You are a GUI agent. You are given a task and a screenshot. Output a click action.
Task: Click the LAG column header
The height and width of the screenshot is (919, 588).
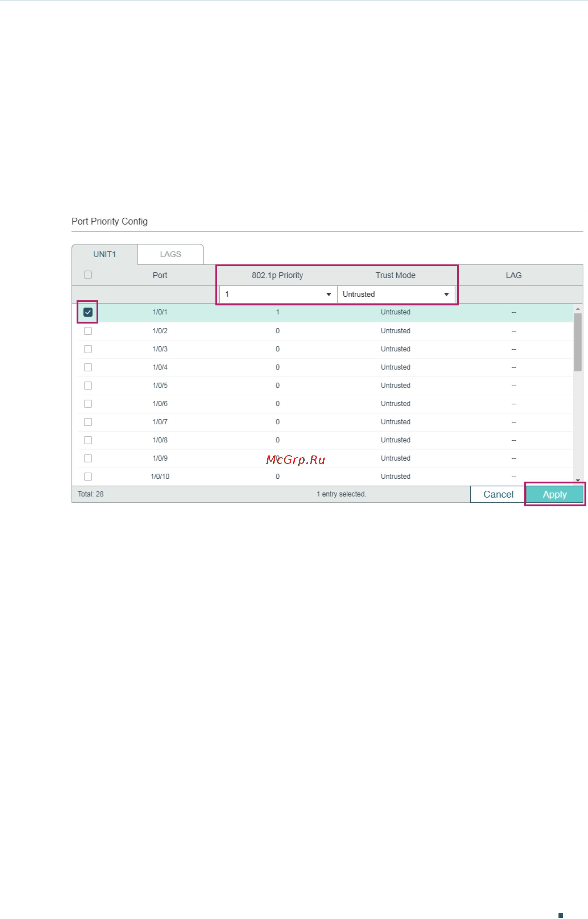point(513,275)
